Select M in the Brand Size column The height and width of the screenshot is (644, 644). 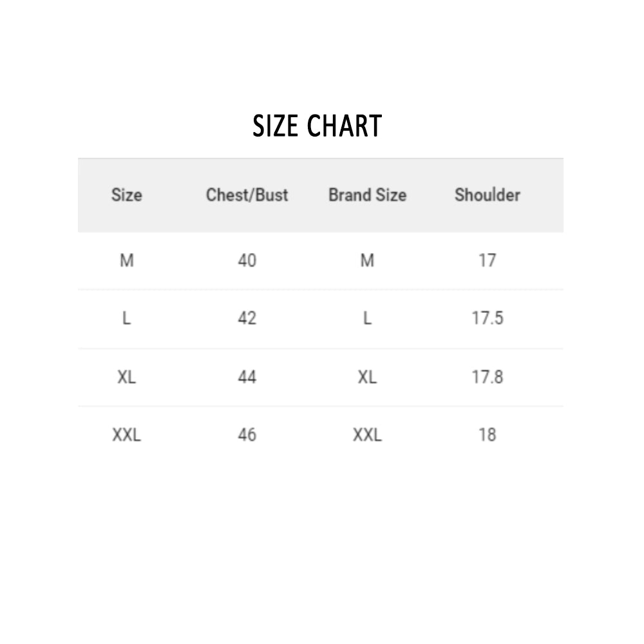367,261
